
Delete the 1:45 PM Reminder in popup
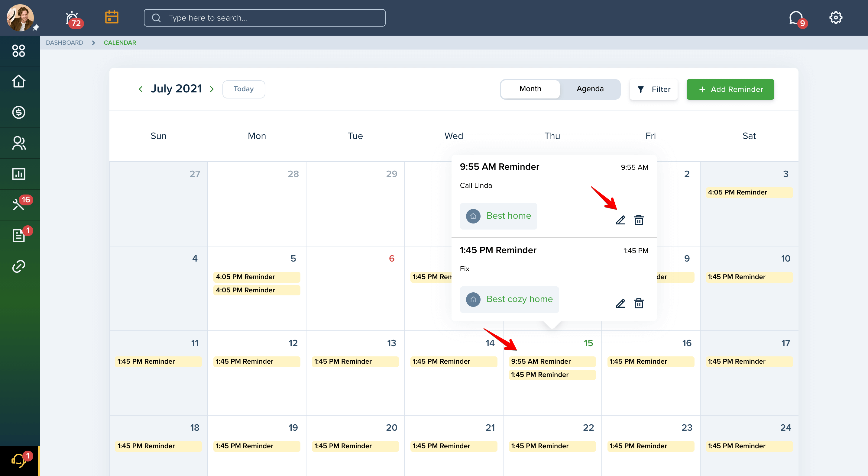639,304
